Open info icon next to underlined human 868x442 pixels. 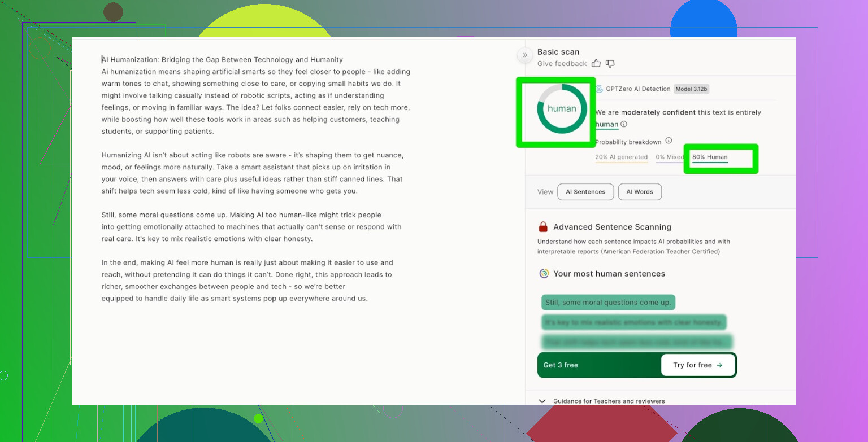[624, 124]
